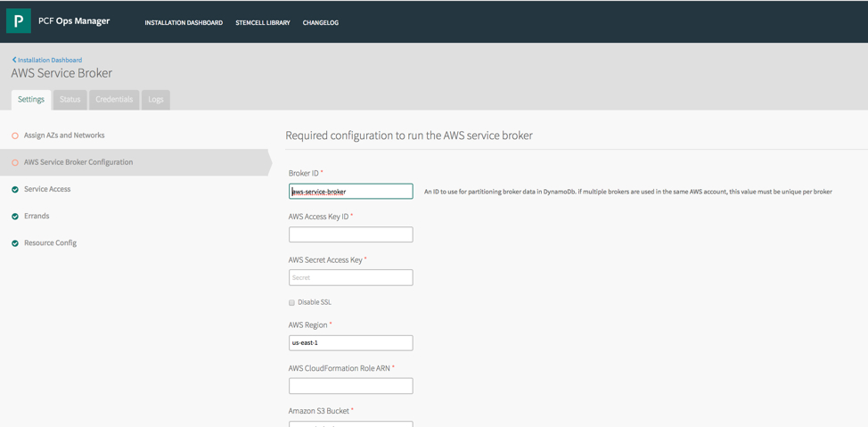Image resolution: width=868 pixels, height=427 pixels.
Task: Click into the Broker ID field
Action: [351, 191]
